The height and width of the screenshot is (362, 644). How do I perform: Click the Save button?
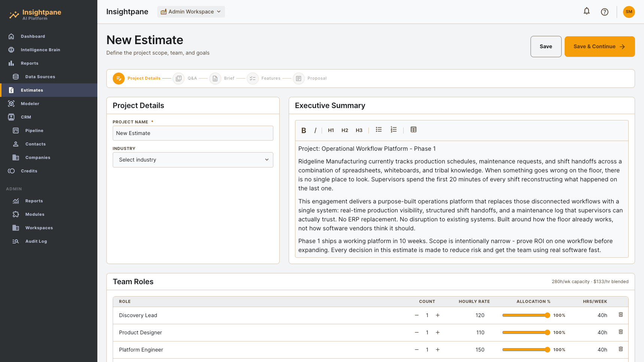point(546,46)
